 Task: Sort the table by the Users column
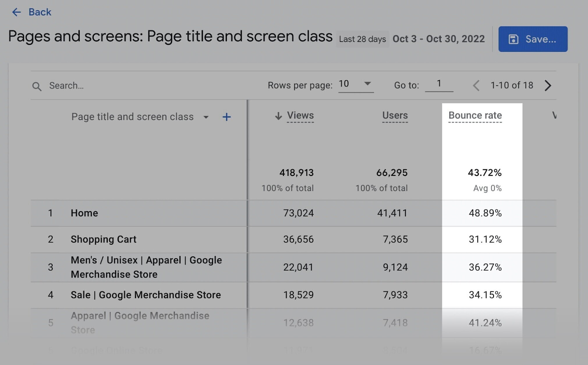coord(395,115)
